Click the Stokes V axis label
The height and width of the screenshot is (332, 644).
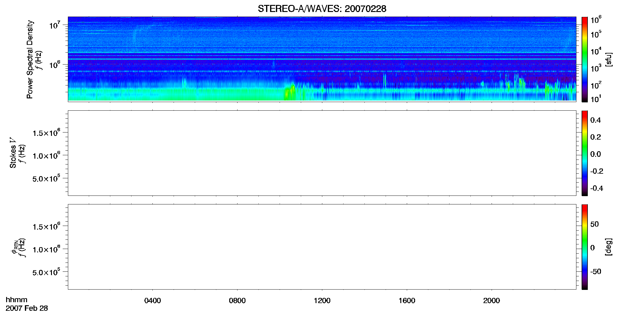[x=13, y=153]
